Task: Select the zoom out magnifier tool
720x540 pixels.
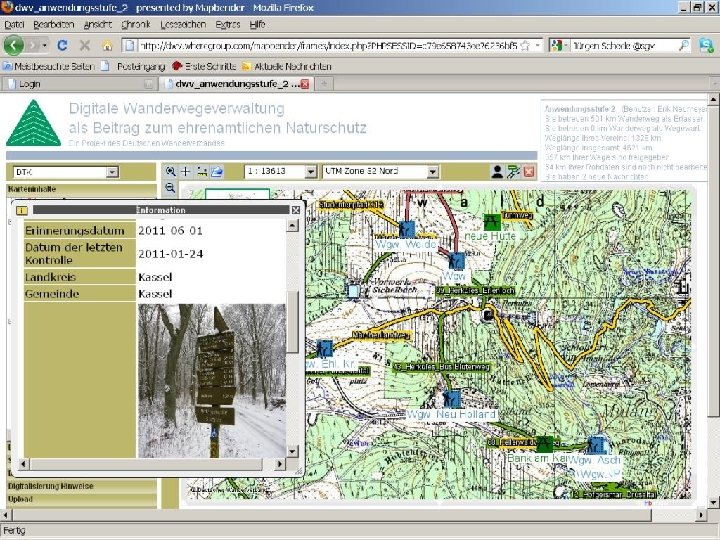Action: tap(170, 187)
